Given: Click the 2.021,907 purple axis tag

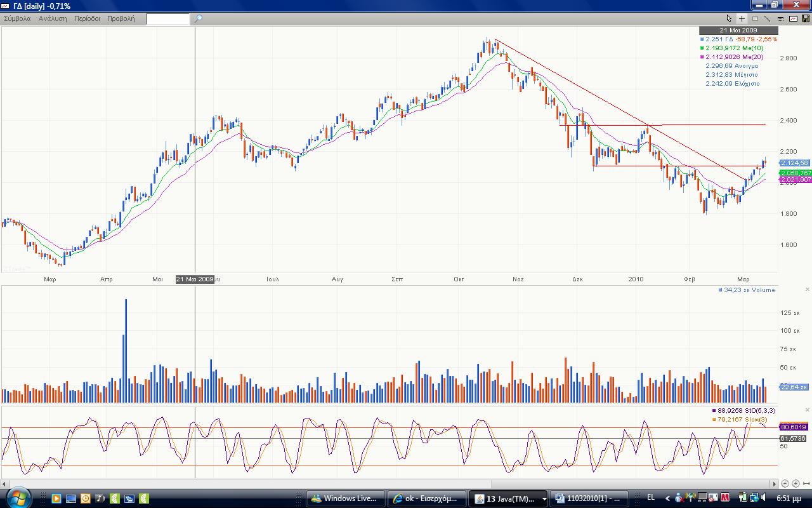Looking at the screenshot, I should point(796,180).
